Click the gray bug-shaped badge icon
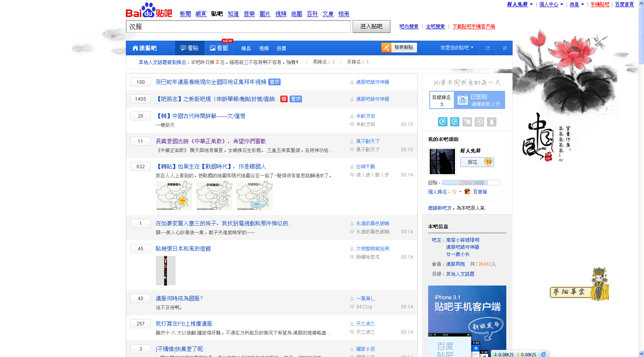Image resolution: width=644 pixels, height=357 pixels. point(492,122)
